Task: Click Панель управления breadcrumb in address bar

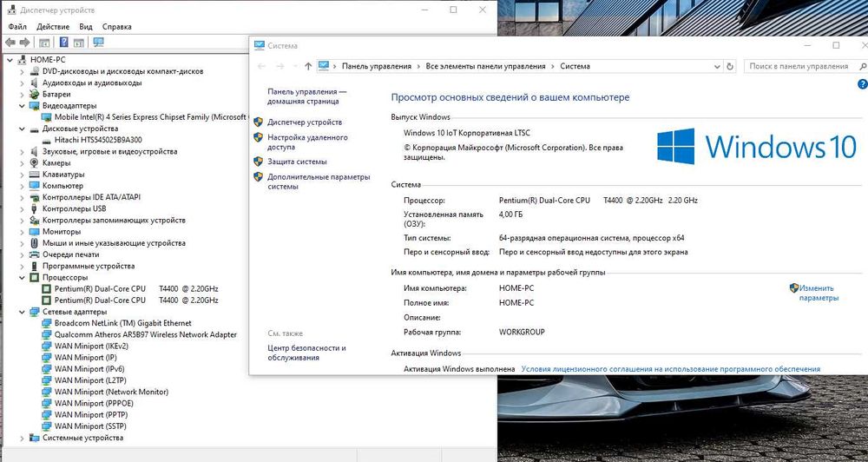Action: click(377, 66)
